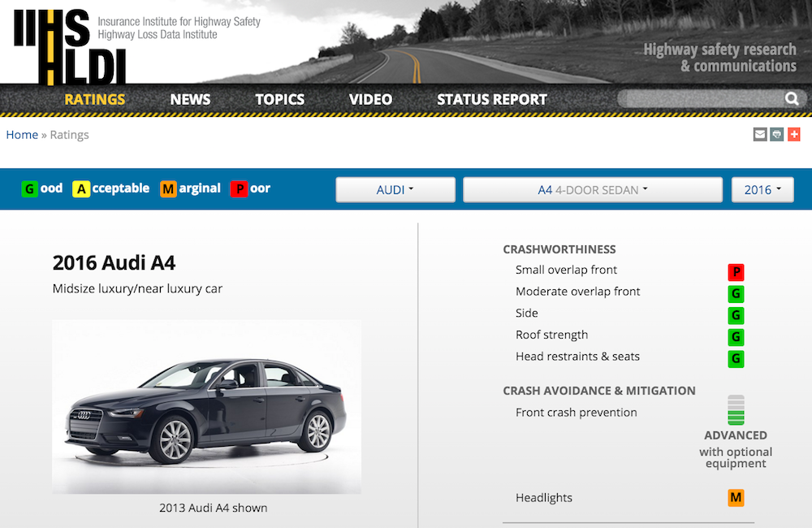Open the STATUS REPORT menu

click(x=492, y=99)
